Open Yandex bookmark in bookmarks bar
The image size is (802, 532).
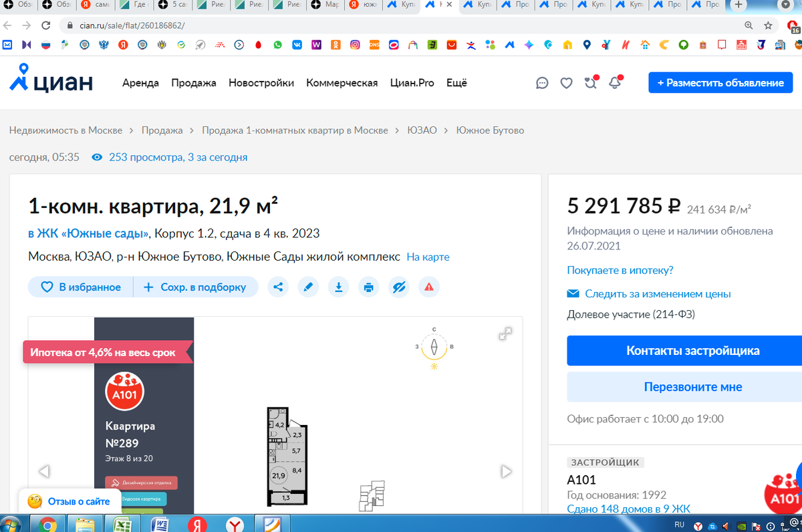(123, 45)
